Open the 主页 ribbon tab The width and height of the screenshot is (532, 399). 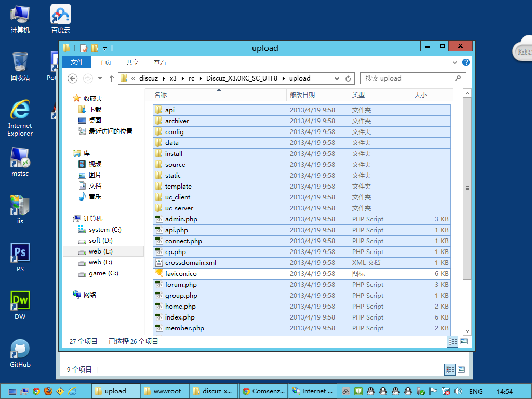pyautogui.click(x=105, y=62)
